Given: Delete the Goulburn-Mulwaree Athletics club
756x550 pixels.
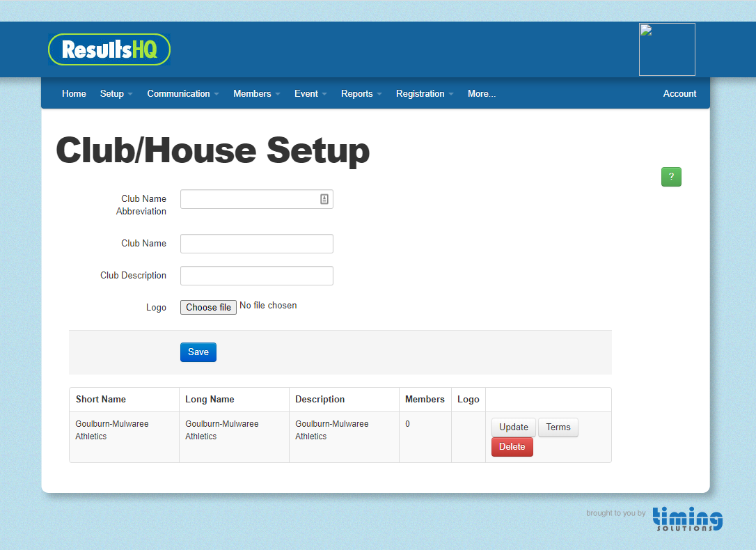Looking at the screenshot, I should click(x=512, y=447).
